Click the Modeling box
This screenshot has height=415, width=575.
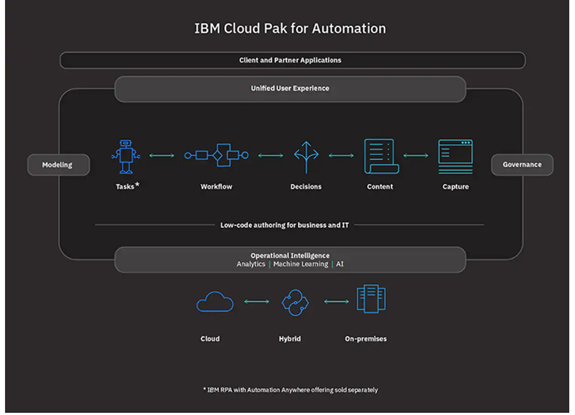[58, 165]
